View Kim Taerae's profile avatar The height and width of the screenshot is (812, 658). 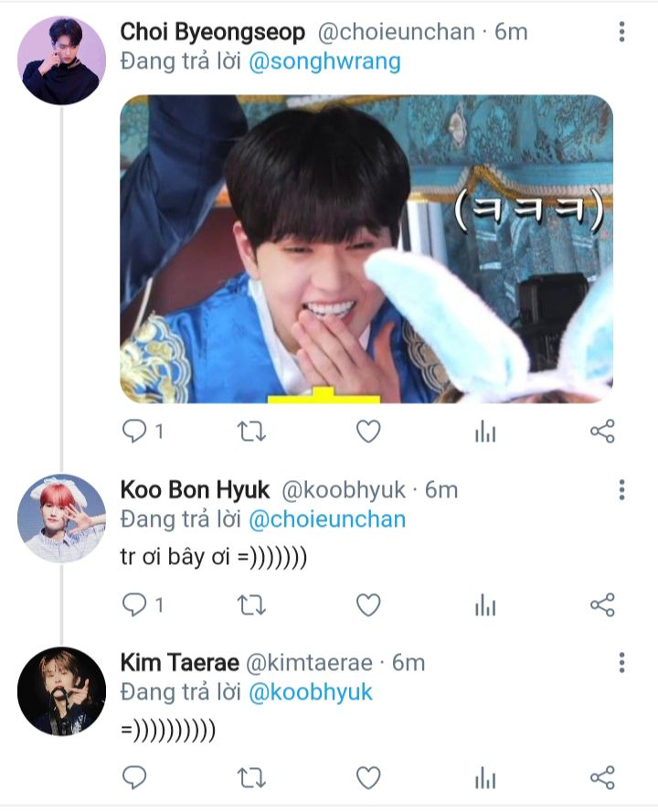coord(61,691)
